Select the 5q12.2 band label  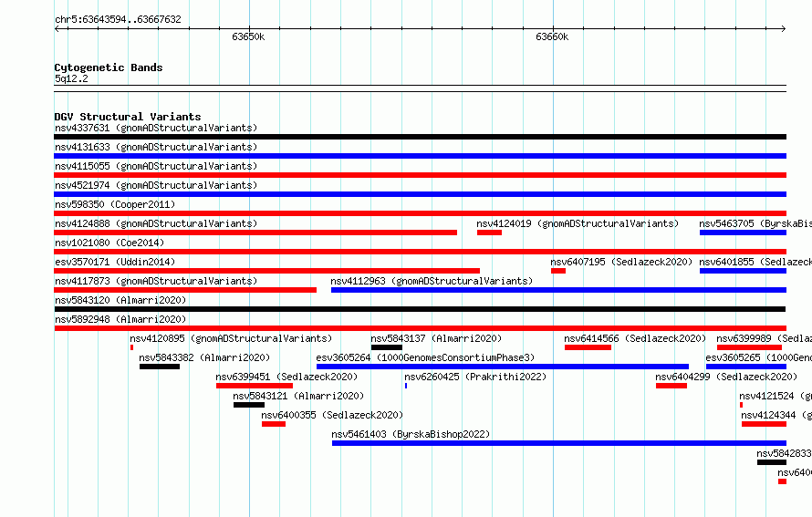pyautogui.click(x=71, y=78)
